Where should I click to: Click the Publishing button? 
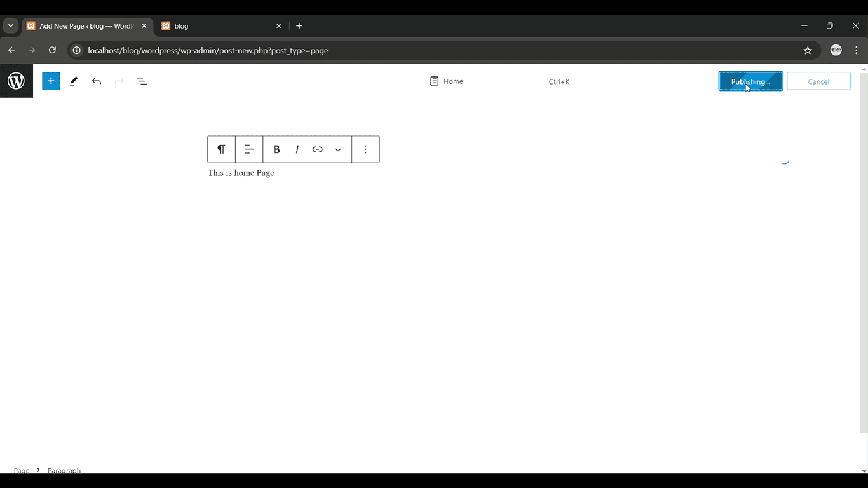click(750, 81)
